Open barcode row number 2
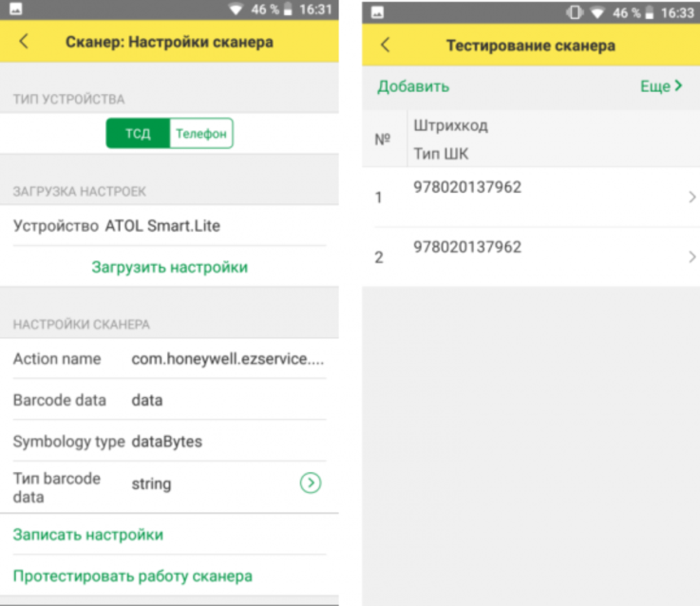Screen dimensions: 700x606 point(531,256)
